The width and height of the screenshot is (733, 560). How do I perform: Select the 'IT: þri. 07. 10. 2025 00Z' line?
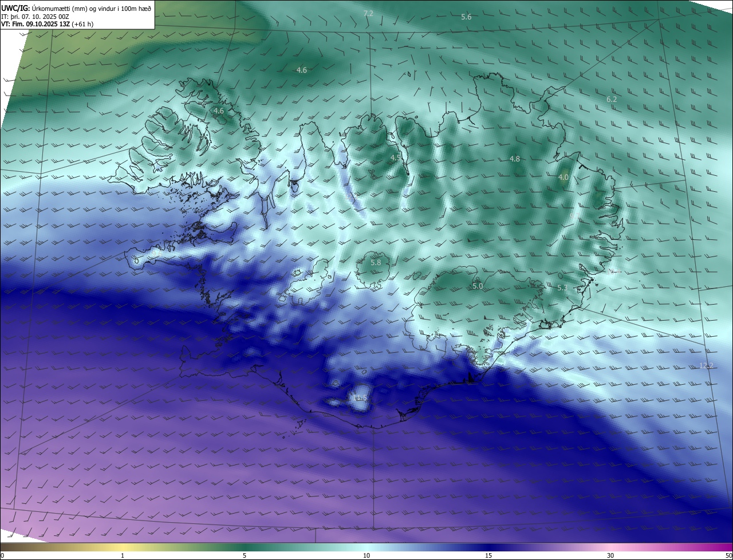[36, 17]
